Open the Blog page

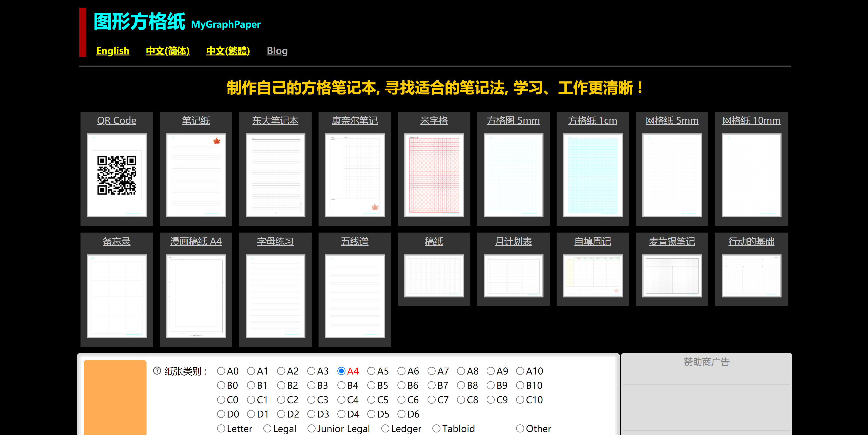(277, 51)
